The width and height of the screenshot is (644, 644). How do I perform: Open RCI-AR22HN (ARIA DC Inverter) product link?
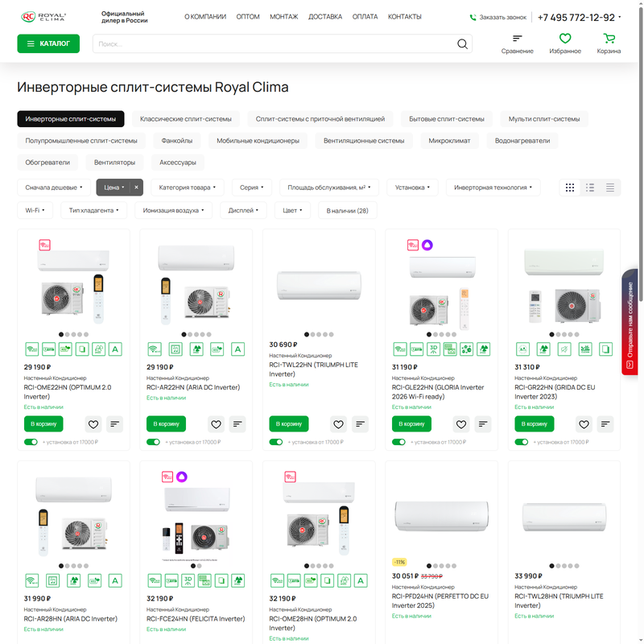point(193,388)
